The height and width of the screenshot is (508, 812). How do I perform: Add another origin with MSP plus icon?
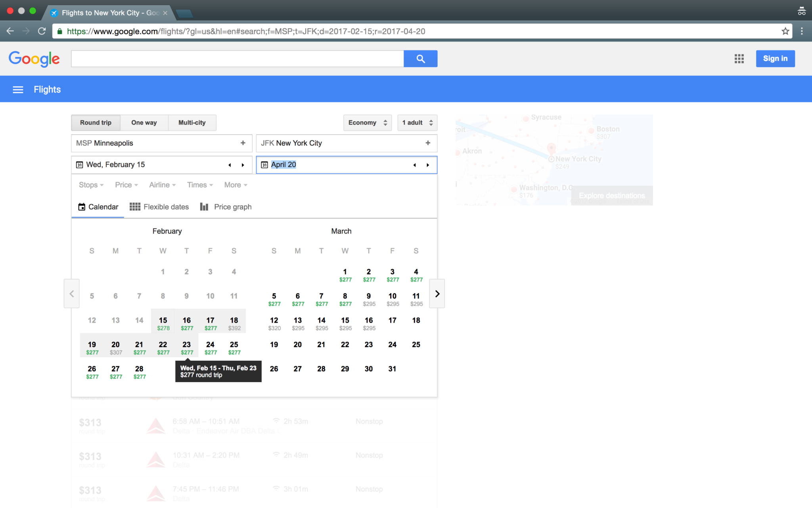[x=243, y=143]
